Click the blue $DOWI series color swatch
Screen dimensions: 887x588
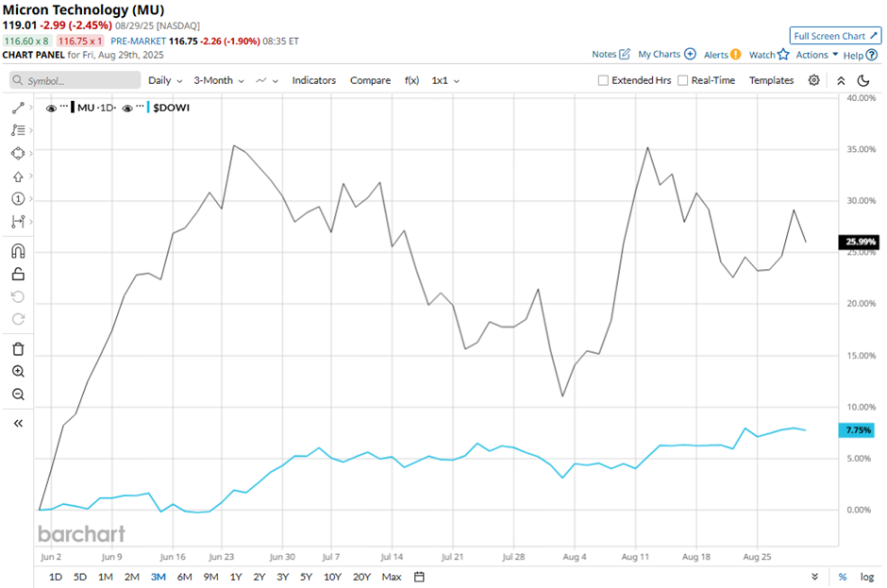pyautogui.click(x=148, y=108)
